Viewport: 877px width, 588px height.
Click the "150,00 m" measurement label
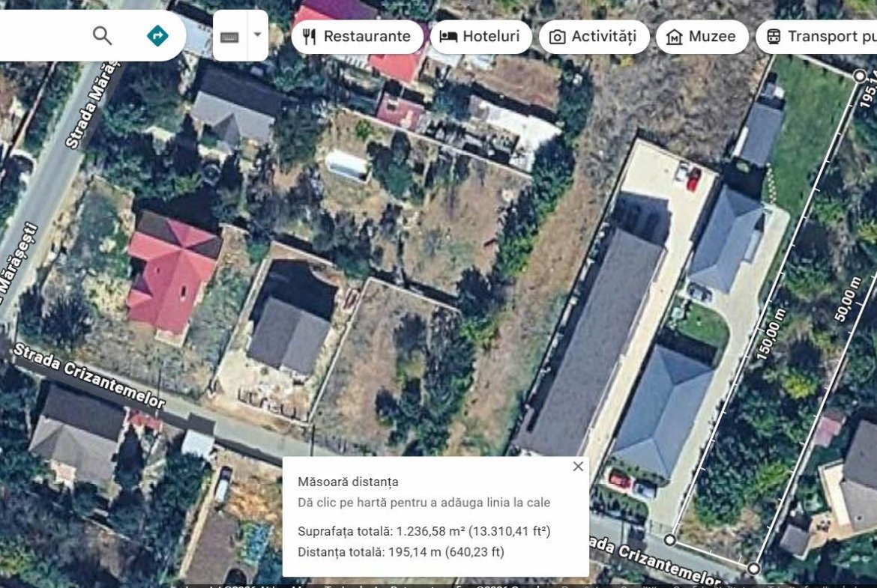[771, 333]
